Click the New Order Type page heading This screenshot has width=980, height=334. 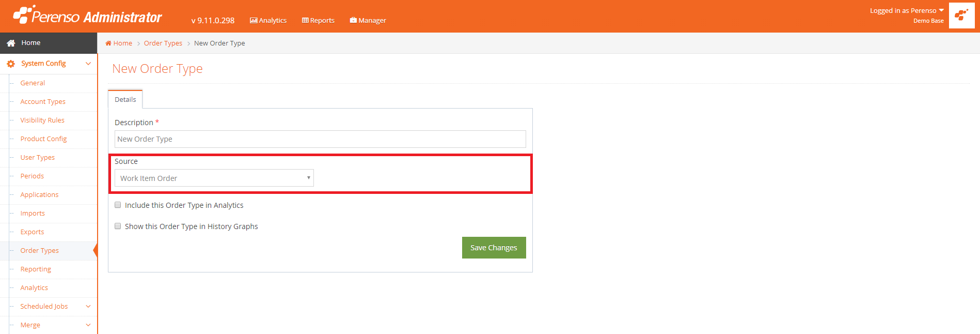pyautogui.click(x=157, y=69)
